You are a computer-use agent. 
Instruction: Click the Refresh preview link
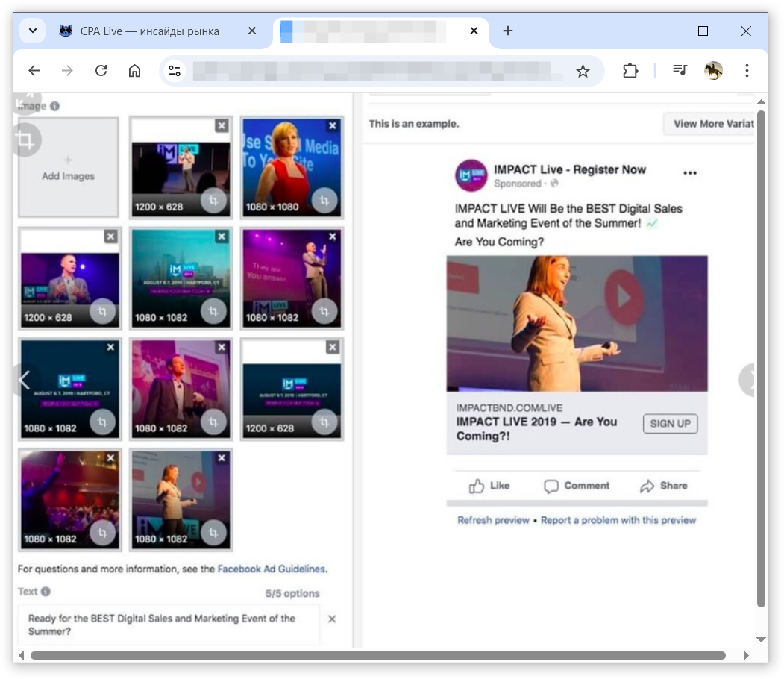(x=493, y=521)
